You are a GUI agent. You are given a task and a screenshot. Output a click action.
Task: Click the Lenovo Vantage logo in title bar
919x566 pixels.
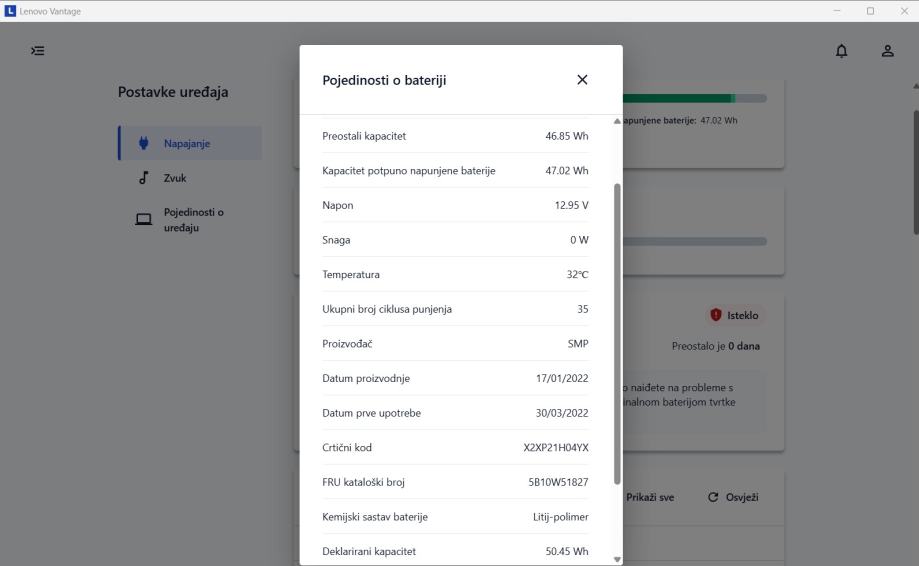pyautogui.click(x=11, y=11)
